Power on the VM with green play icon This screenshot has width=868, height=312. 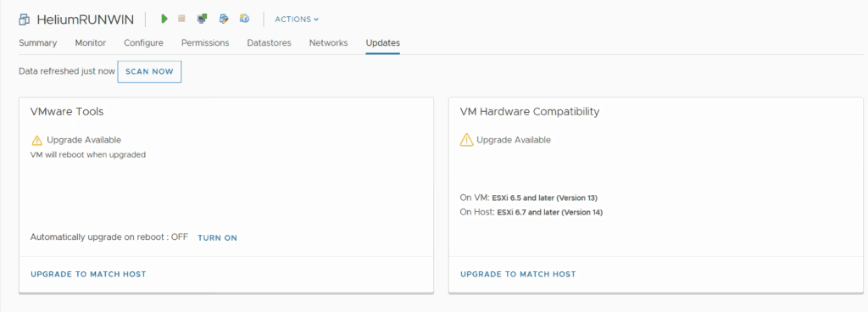(164, 19)
